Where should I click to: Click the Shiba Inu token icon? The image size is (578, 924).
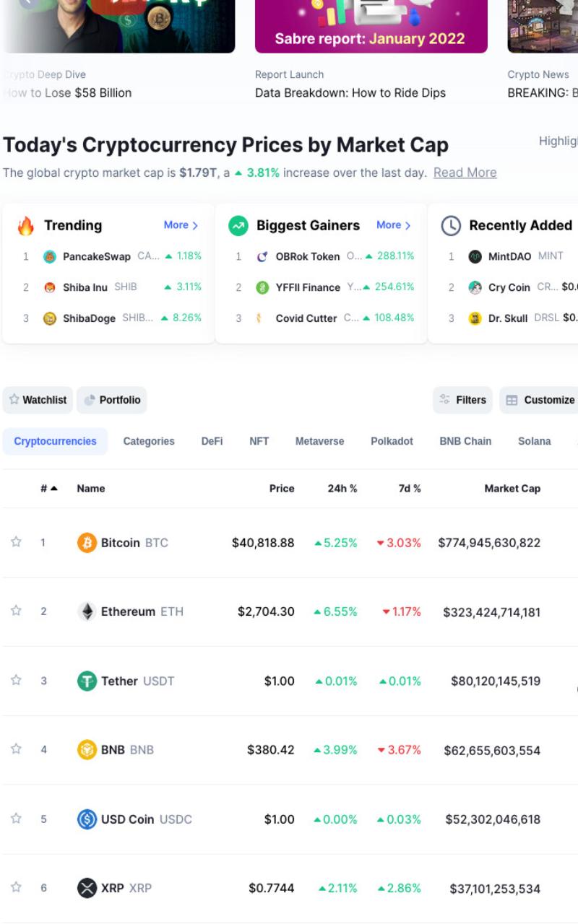tap(50, 287)
